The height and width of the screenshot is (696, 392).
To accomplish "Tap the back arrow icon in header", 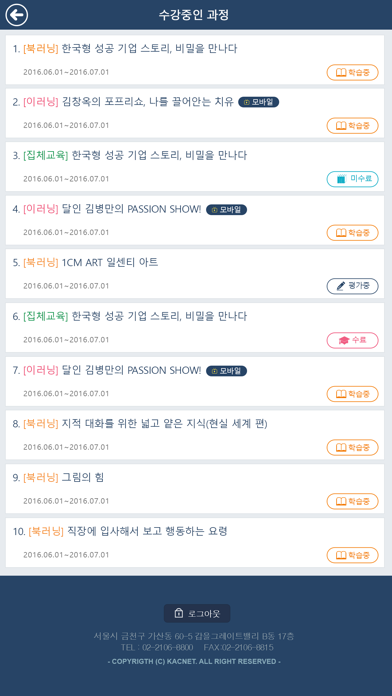I will point(17,15).
